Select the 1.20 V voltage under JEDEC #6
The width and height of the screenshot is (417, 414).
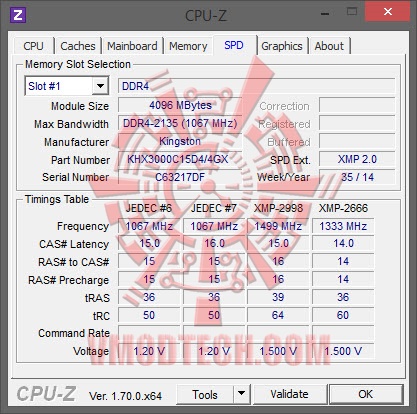(149, 351)
